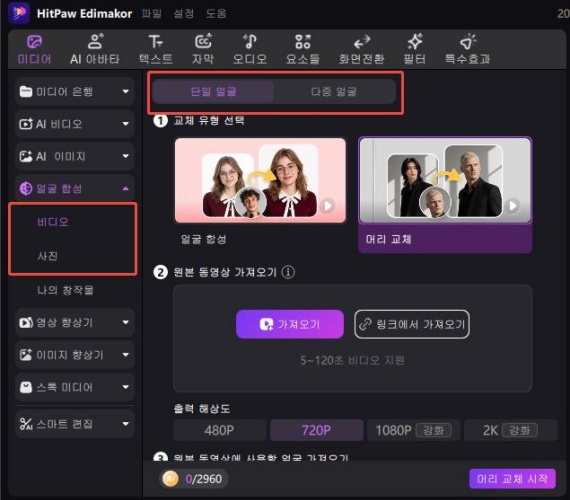Open the 설정 menu
This screenshot has height=500, width=570.
[x=184, y=13]
